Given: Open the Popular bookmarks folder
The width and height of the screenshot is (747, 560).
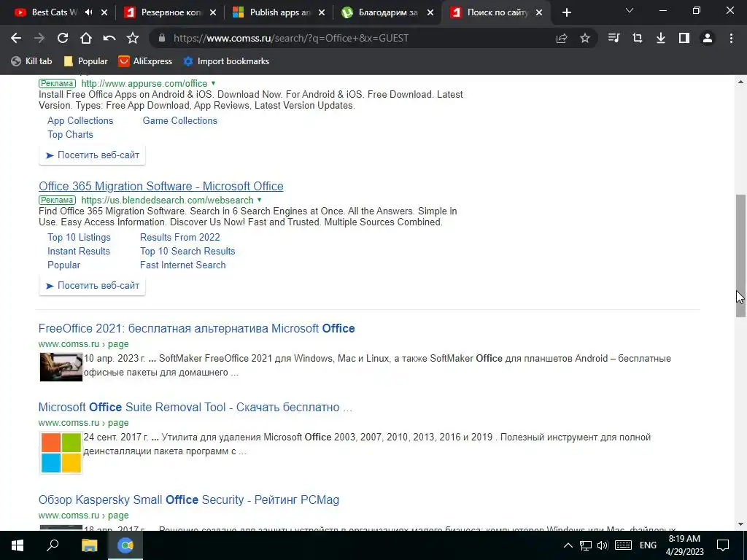Looking at the screenshot, I should (86, 61).
